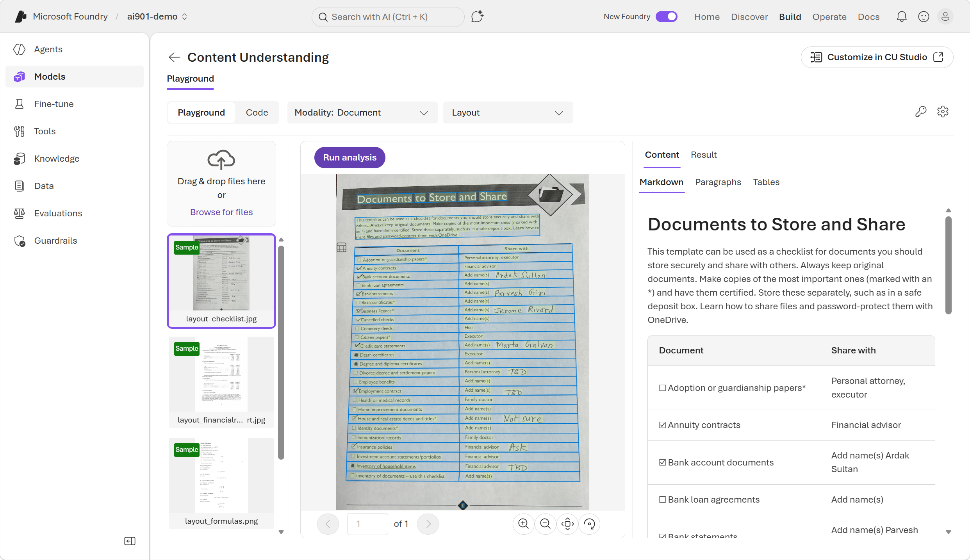
Task: Click the key icon for credentials
Action: point(921,112)
